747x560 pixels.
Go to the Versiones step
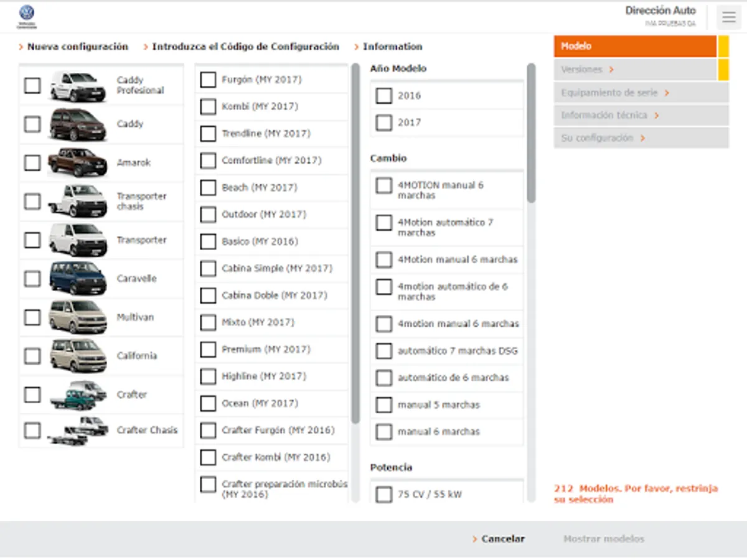pyautogui.click(x=636, y=70)
